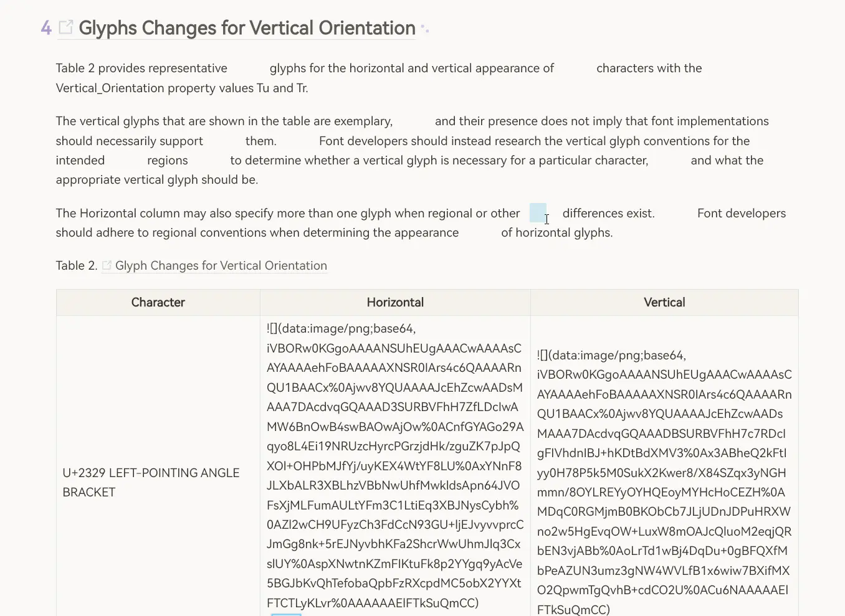Click the words "Table 2 provides representative"
Viewport: 845px width, 616px height.
(141, 69)
